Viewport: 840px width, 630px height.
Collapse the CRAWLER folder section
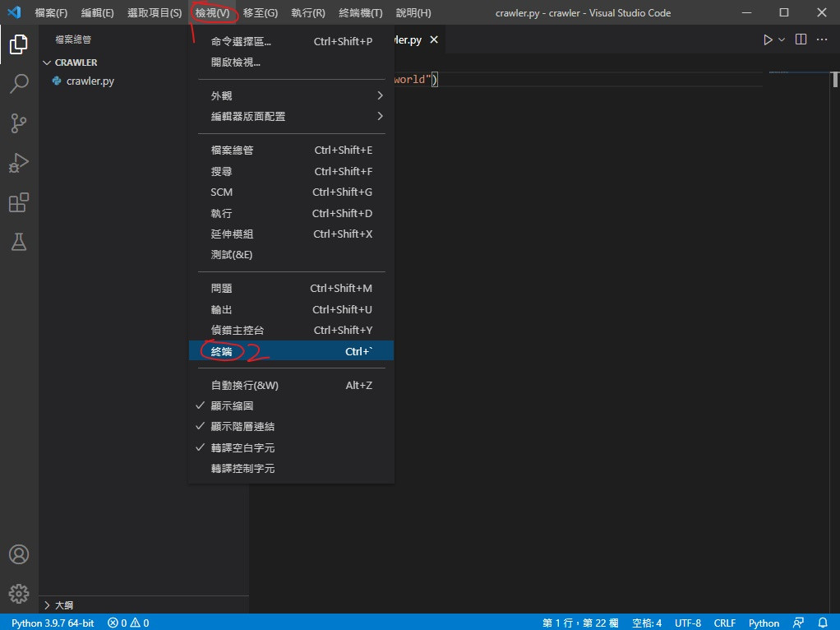pyautogui.click(x=144, y=63)
